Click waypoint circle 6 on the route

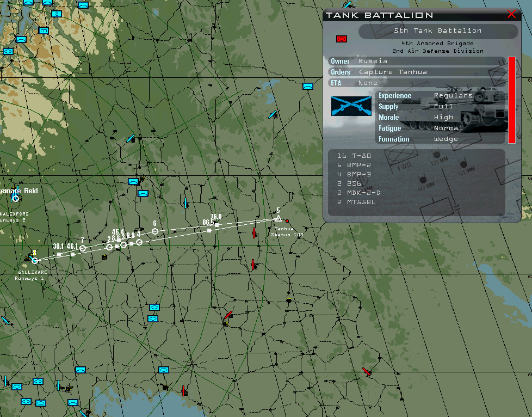tap(154, 231)
